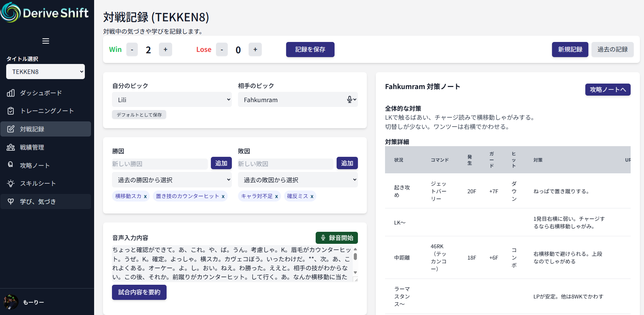Click the +6F guard value

[494, 258]
